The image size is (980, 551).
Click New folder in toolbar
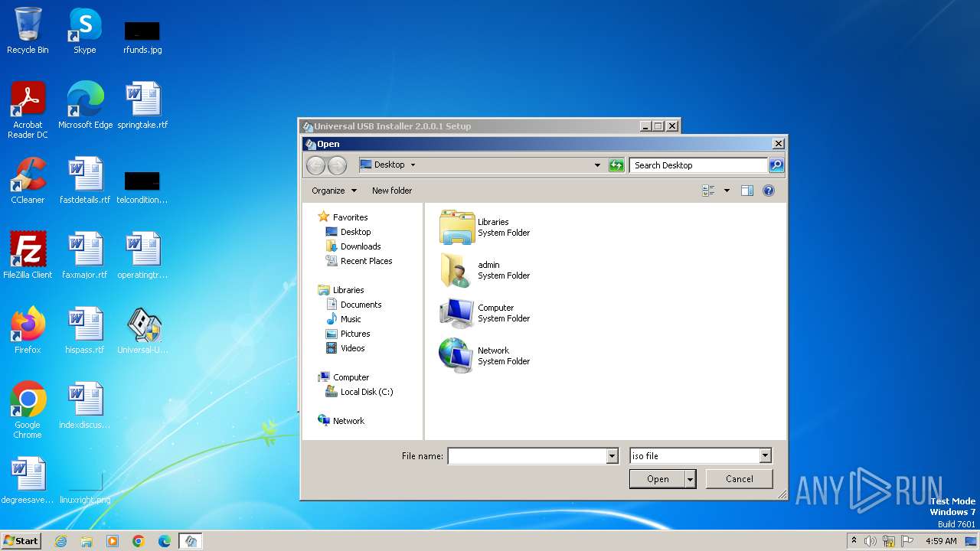[x=392, y=191]
